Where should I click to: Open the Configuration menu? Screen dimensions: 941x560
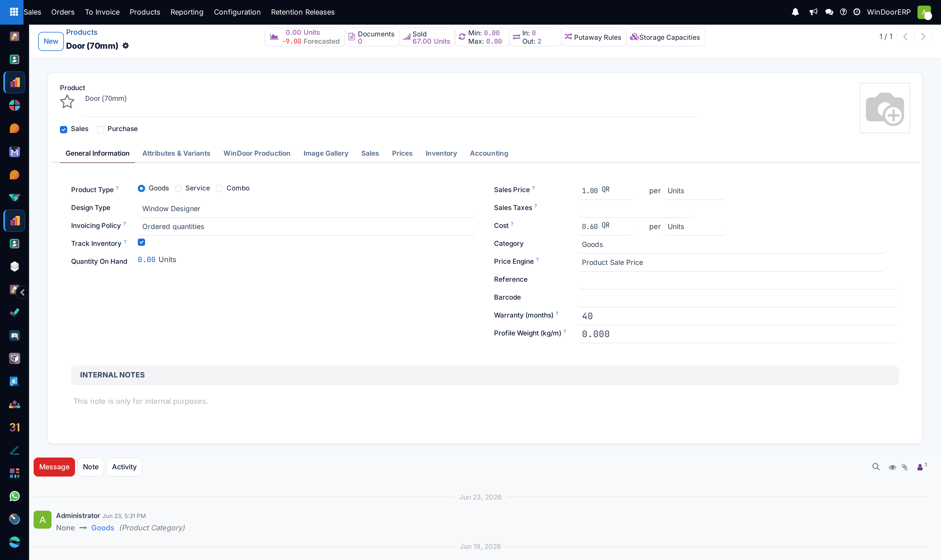point(237,12)
